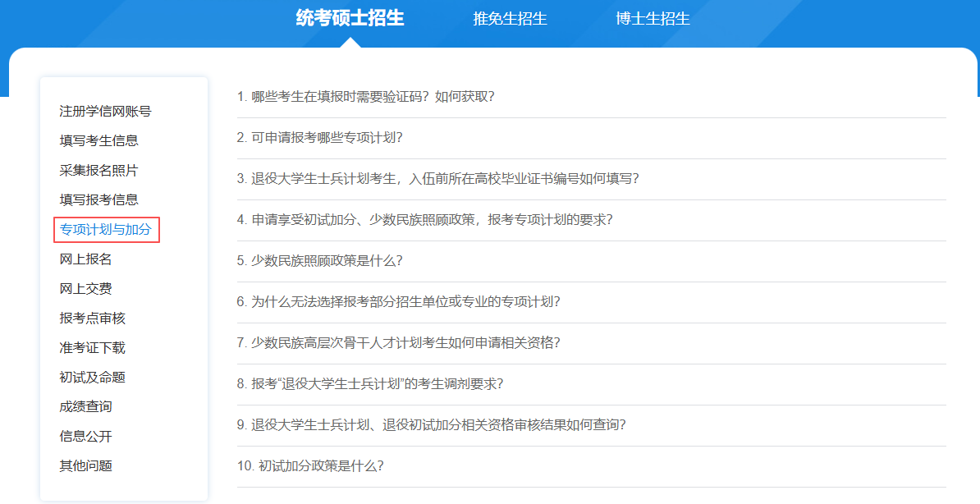Open question 10 初试加分政策是什么
Screen dimensions: 980x504
click(310, 466)
